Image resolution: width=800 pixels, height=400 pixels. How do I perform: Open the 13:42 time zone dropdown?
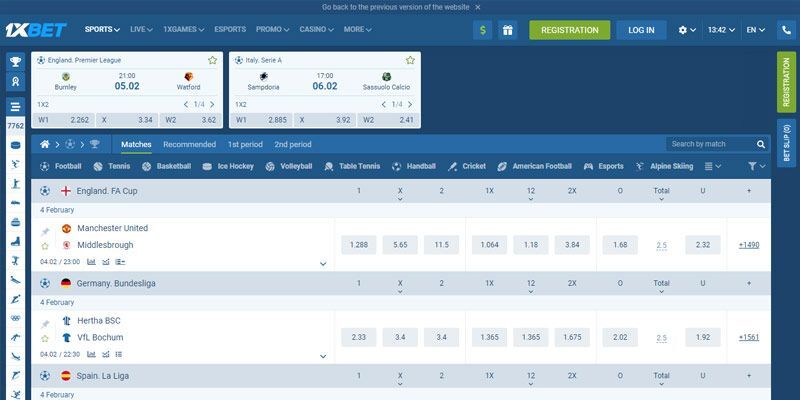point(721,30)
